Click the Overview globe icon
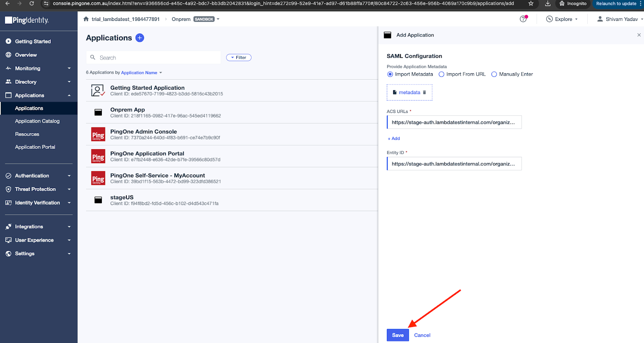Image resolution: width=644 pixels, height=343 pixels. 8,55
